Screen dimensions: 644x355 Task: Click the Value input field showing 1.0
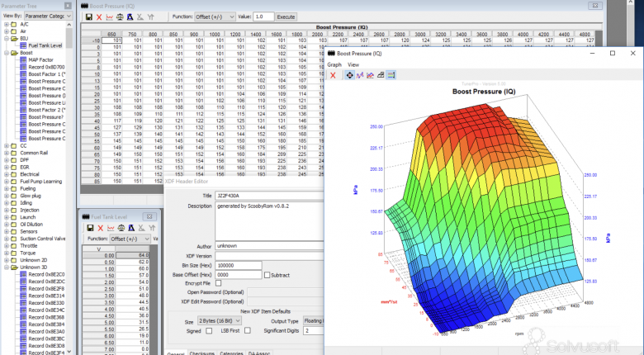tap(263, 17)
